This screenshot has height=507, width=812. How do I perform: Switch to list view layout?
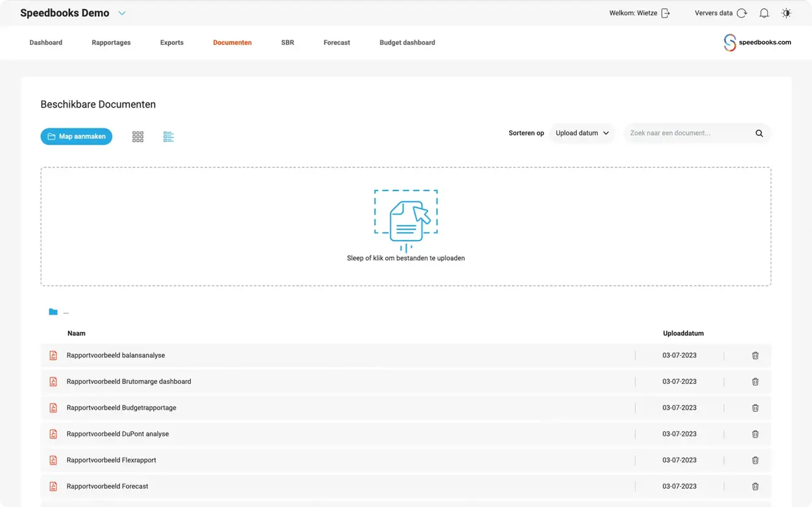[x=169, y=137]
